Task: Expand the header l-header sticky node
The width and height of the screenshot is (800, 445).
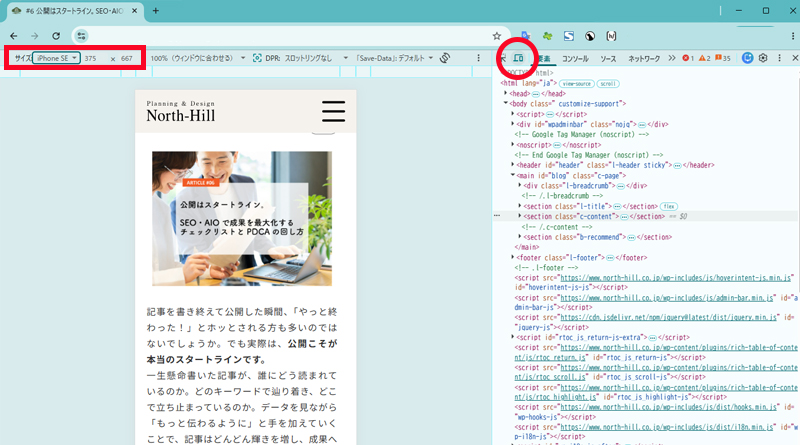Action: pyautogui.click(x=513, y=165)
